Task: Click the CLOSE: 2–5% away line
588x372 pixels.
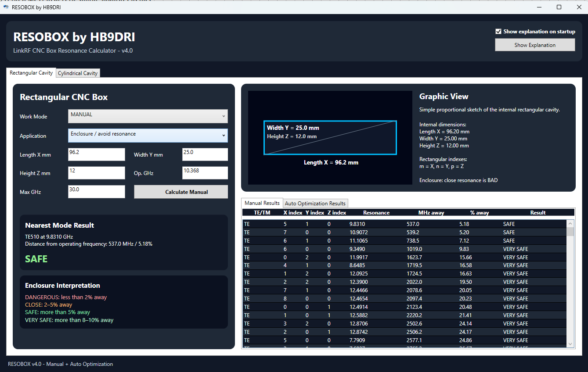Action: click(x=49, y=305)
